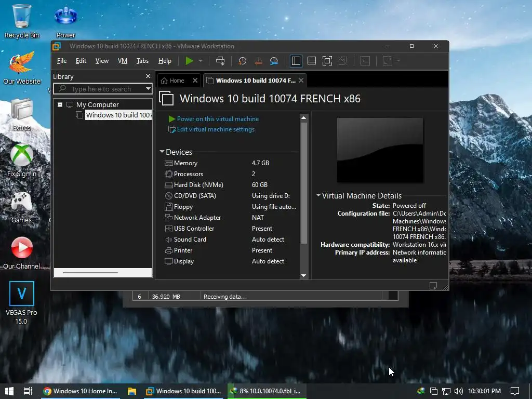Open the Our Channel desktop shortcut
Viewport: 532px width, 399px height.
pyautogui.click(x=22, y=253)
